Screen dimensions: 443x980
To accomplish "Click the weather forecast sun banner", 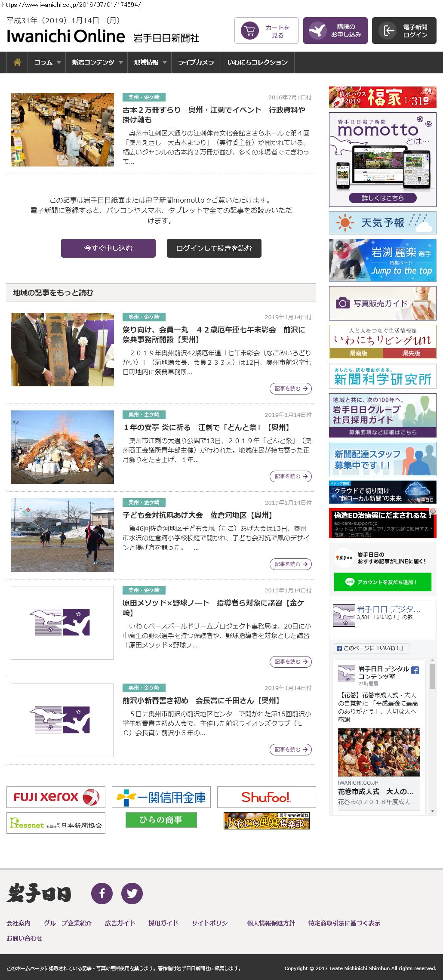I will pos(382,222).
